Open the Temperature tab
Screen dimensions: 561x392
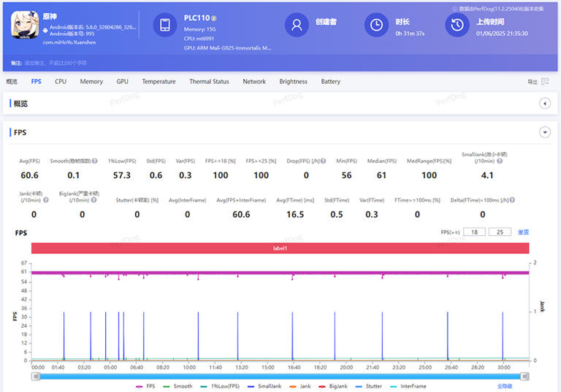(x=159, y=82)
